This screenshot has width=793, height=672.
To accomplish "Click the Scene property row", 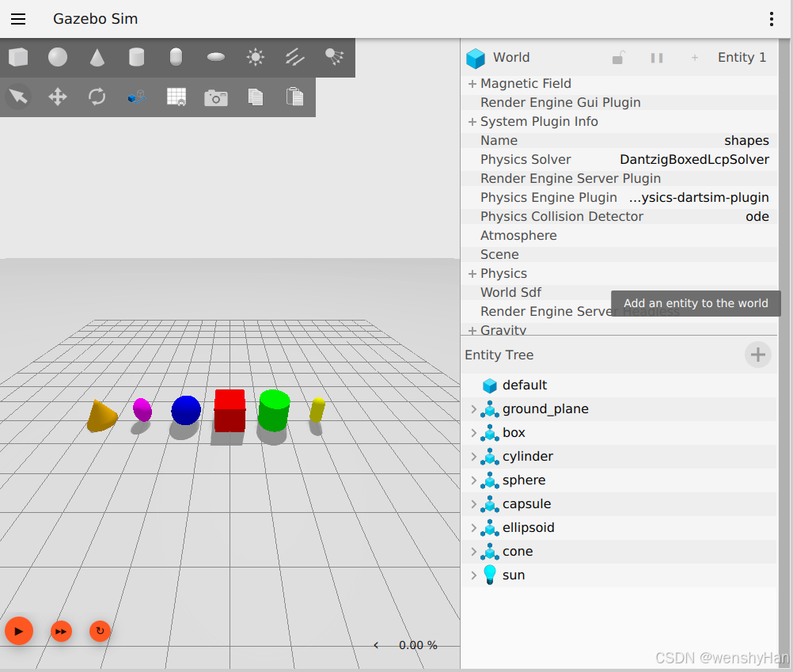I will (x=619, y=254).
